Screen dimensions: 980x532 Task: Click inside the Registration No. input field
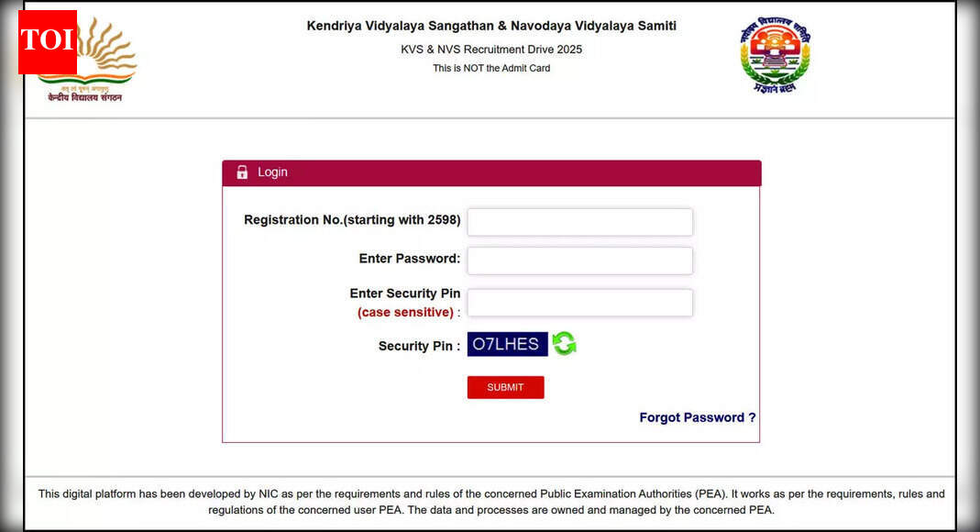[579, 221]
